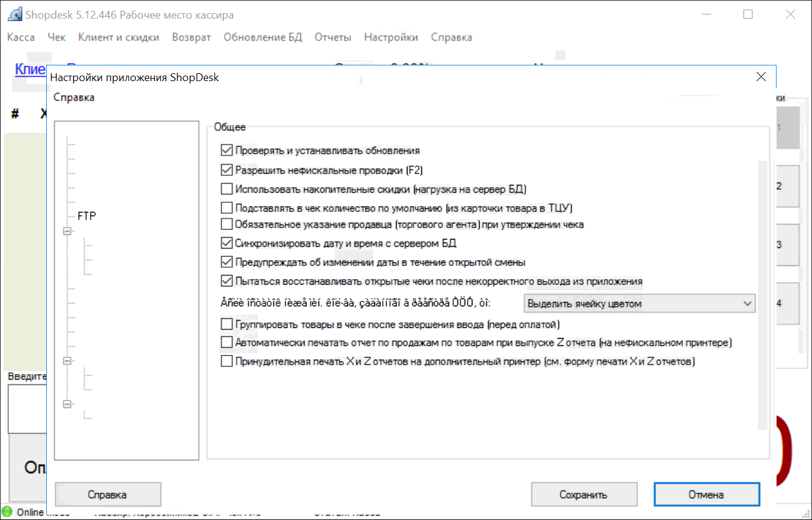Enable checking and installing updates checkbox

[227, 151]
